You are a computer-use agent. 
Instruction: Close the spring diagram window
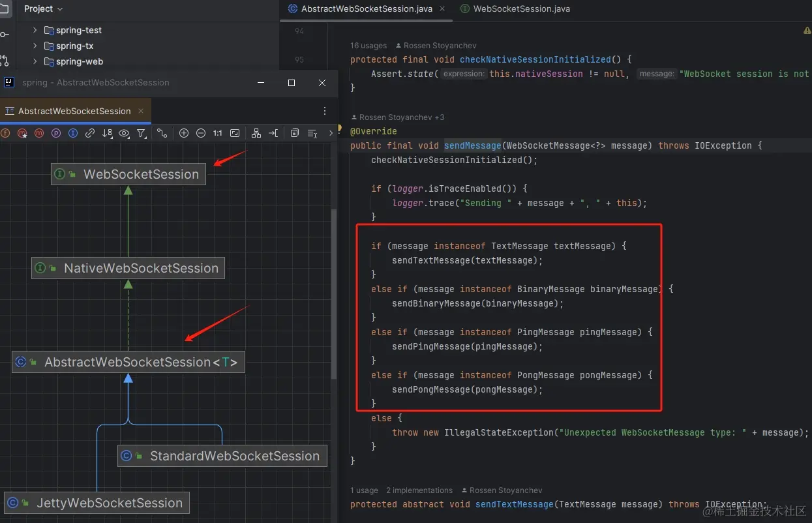coord(322,83)
